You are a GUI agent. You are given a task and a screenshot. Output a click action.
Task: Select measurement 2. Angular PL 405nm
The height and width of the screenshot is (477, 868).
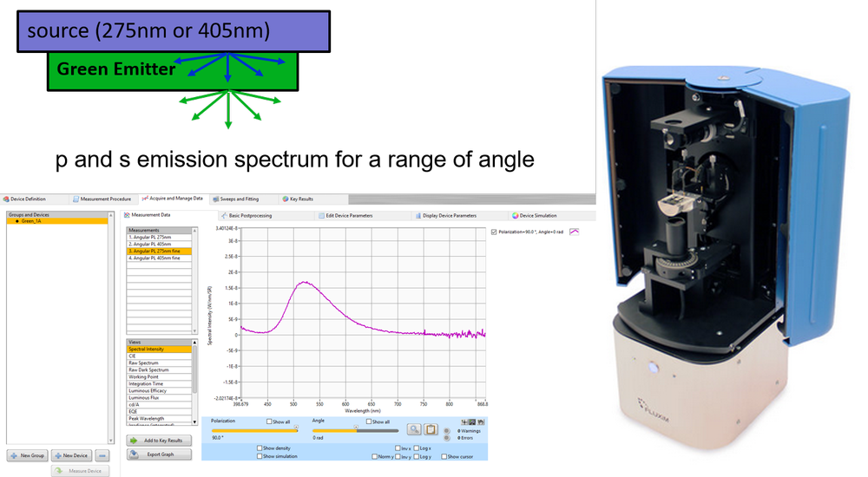click(160, 244)
